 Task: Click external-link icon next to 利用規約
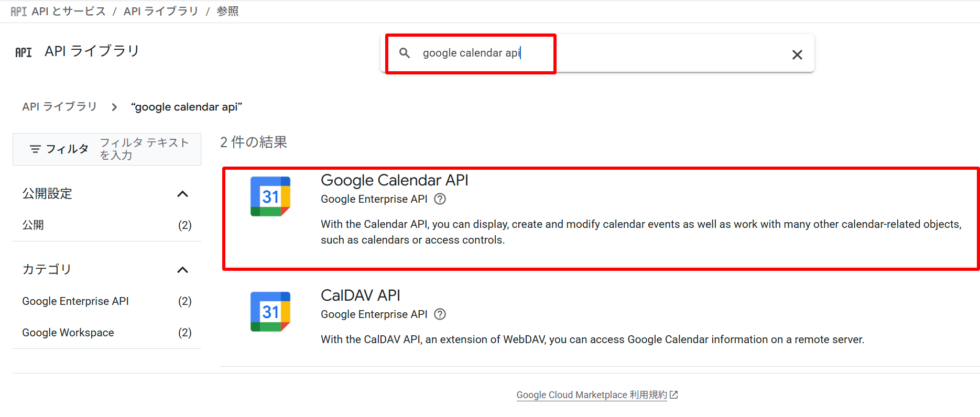click(x=674, y=395)
